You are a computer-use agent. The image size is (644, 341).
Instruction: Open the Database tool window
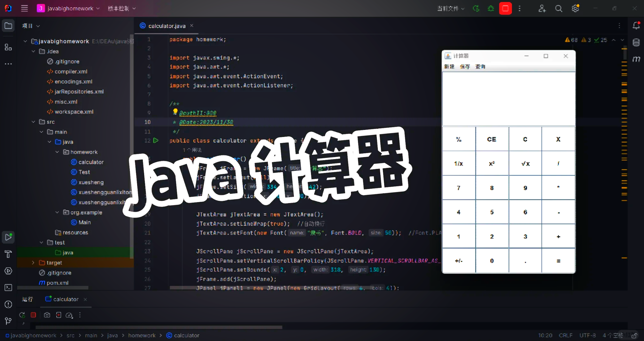[636, 42]
